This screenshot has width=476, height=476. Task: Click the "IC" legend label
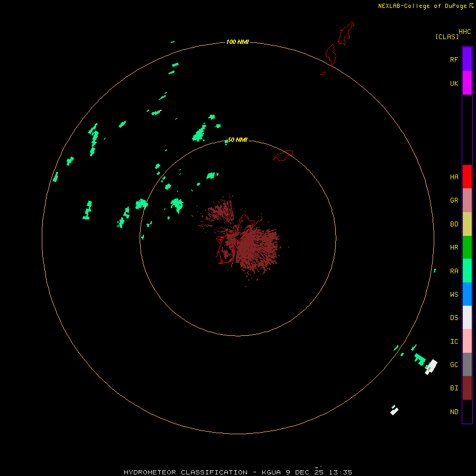coord(454,342)
